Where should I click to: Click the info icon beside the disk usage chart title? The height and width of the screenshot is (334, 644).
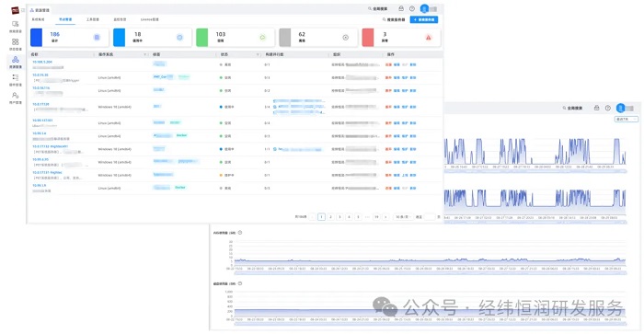coord(240,283)
